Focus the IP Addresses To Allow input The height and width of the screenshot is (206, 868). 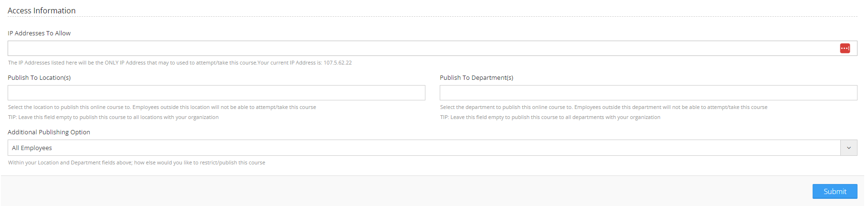point(420,48)
